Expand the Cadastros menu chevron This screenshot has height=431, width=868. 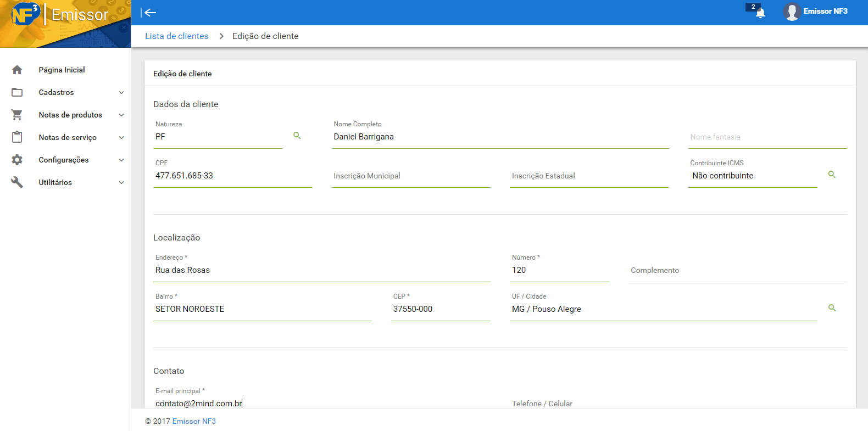pos(121,93)
